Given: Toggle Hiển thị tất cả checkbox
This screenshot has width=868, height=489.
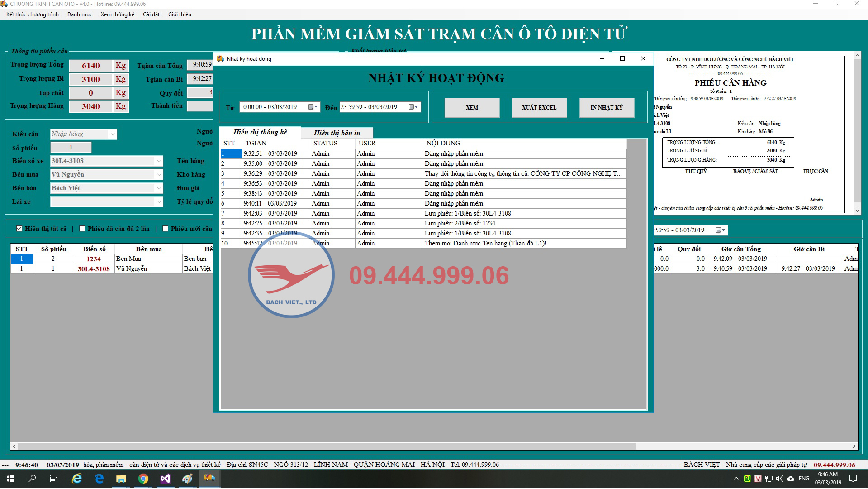Looking at the screenshot, I should (19, 229).
